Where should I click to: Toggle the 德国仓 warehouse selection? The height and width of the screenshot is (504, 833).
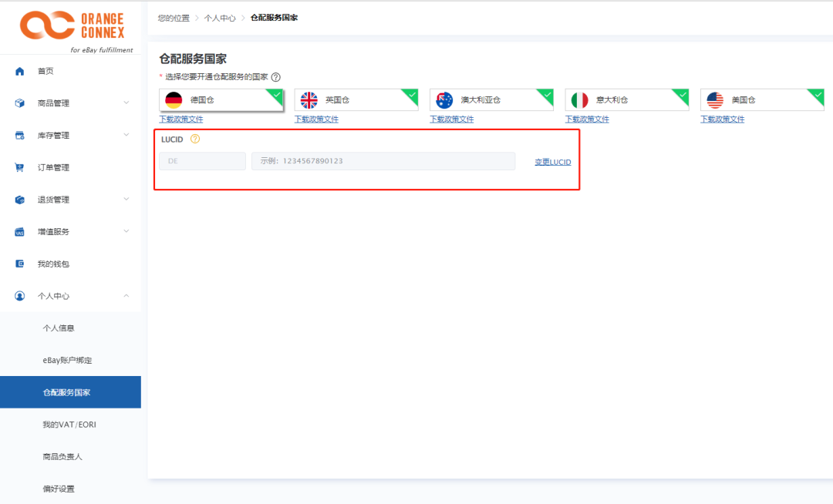click(x=221, y=100)
